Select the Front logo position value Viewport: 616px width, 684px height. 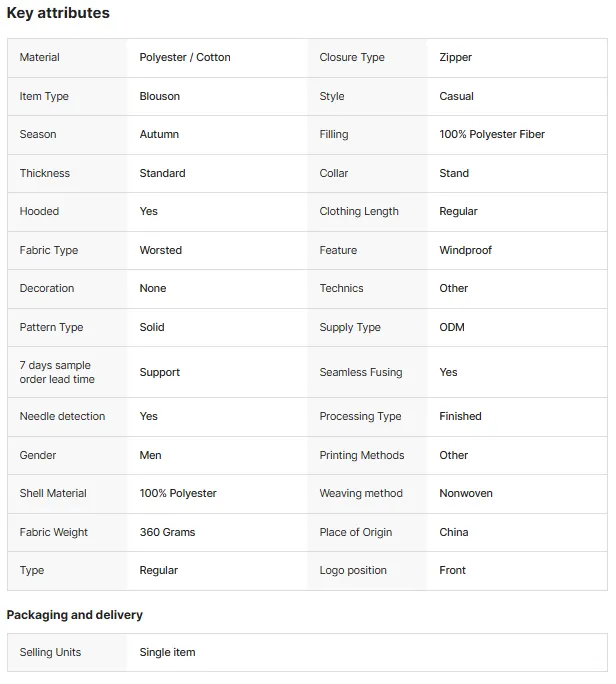(x=452, y=570)
